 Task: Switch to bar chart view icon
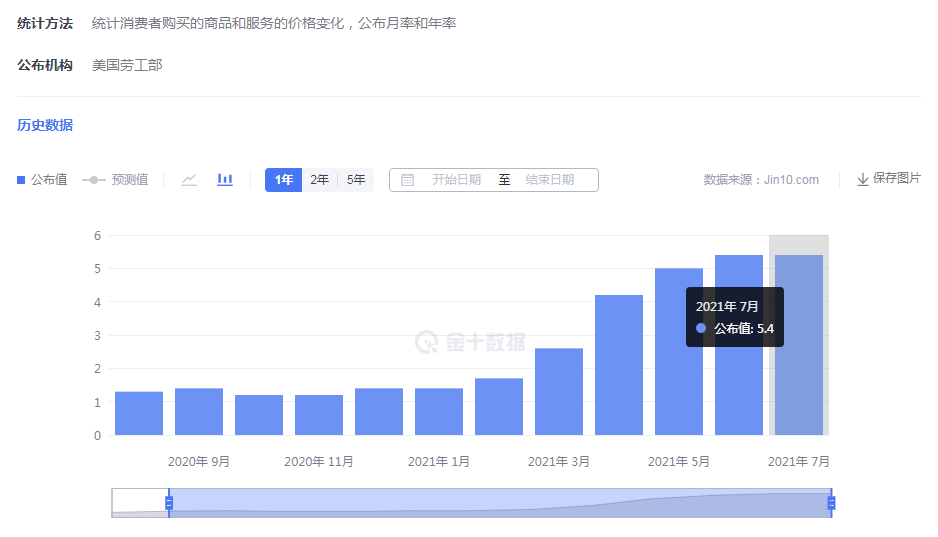225,179
